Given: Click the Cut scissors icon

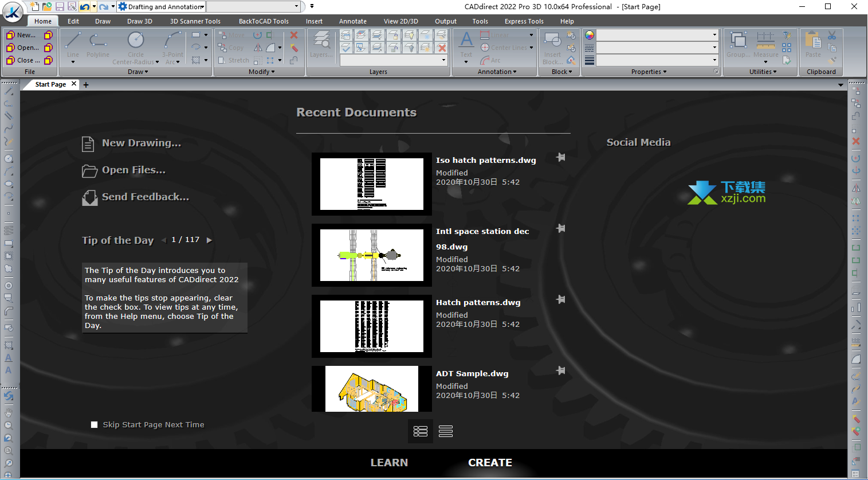Looking at the screenshot, I should coord(832,35).
